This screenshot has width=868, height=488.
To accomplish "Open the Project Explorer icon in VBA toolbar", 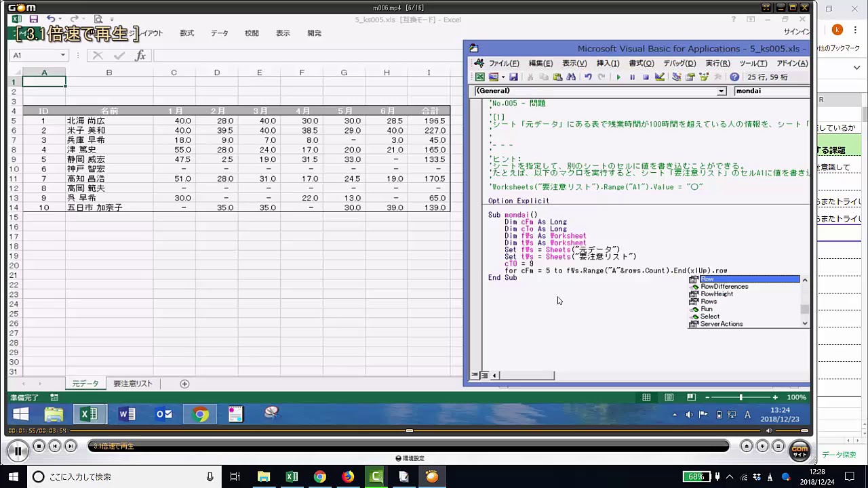I will pyautogui.click(x=677, y=77).
